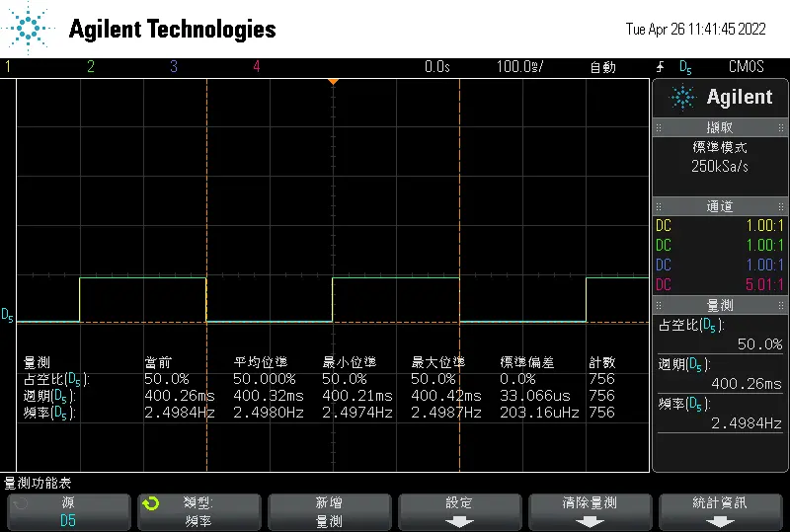Click the Agilent Technologies starburst logo top-left
The image size is (790, 532).
tap(28, 28)
